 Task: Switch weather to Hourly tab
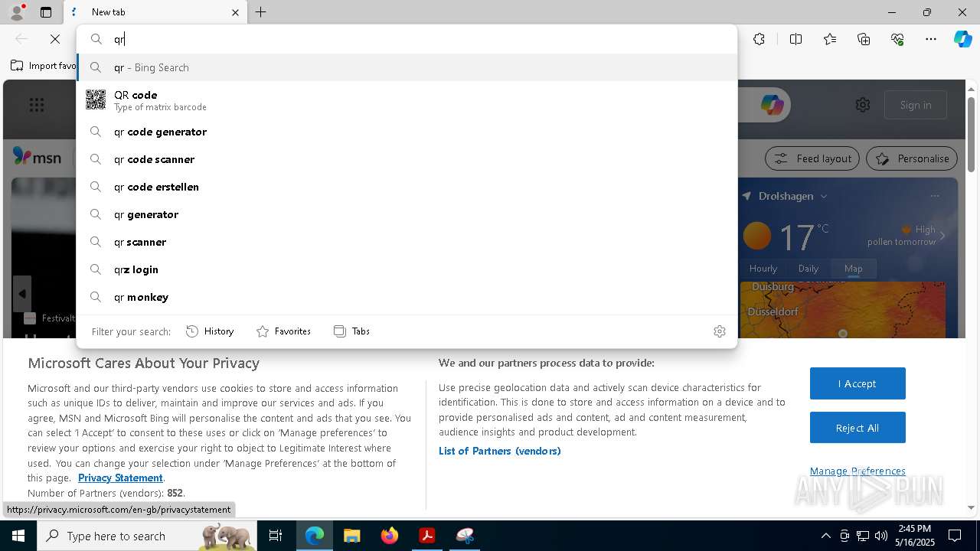click(763, 269)
